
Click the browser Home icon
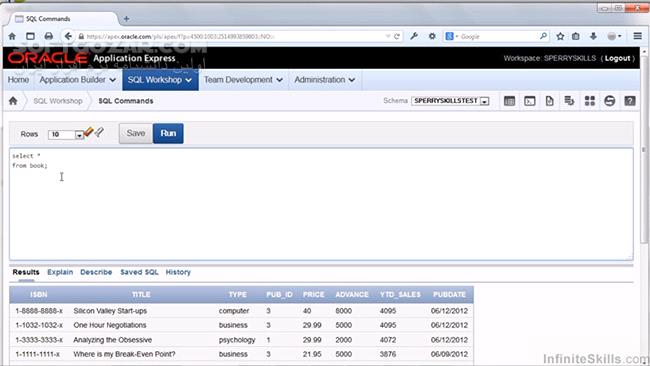click(x=12, y=36)
